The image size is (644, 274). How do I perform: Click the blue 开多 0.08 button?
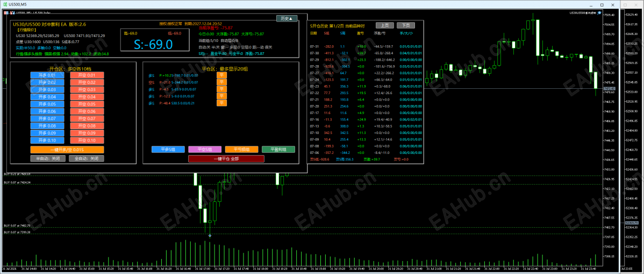click(x=47, y=126)
